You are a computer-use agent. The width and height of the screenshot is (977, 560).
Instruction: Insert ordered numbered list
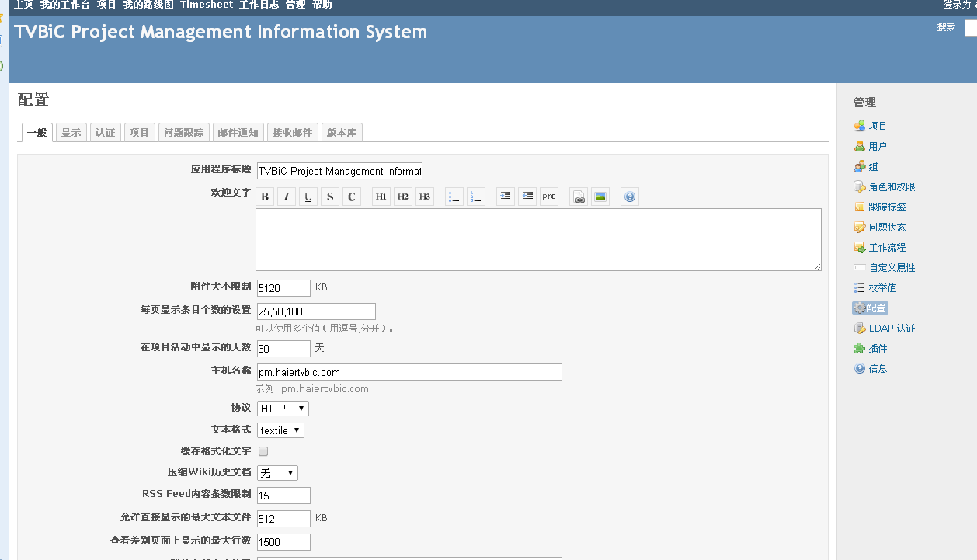476,197
